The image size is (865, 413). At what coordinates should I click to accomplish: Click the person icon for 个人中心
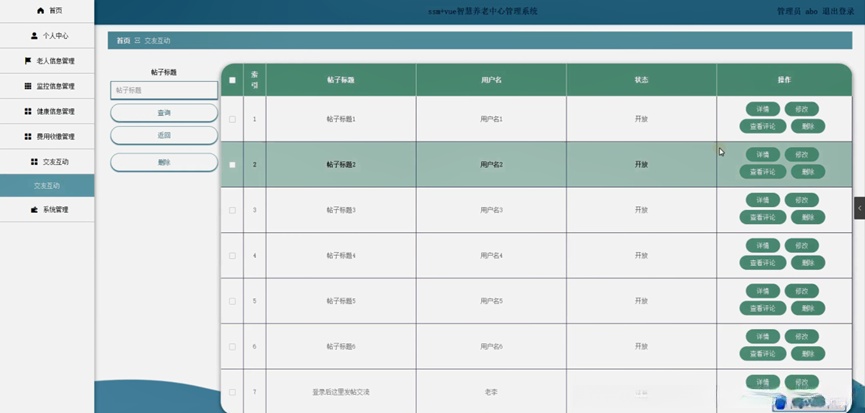click(x=34, y=35)
